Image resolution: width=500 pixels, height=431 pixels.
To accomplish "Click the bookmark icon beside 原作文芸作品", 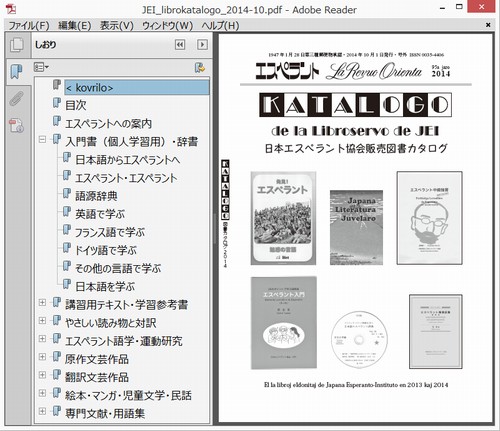I will (x=57, y=357).
